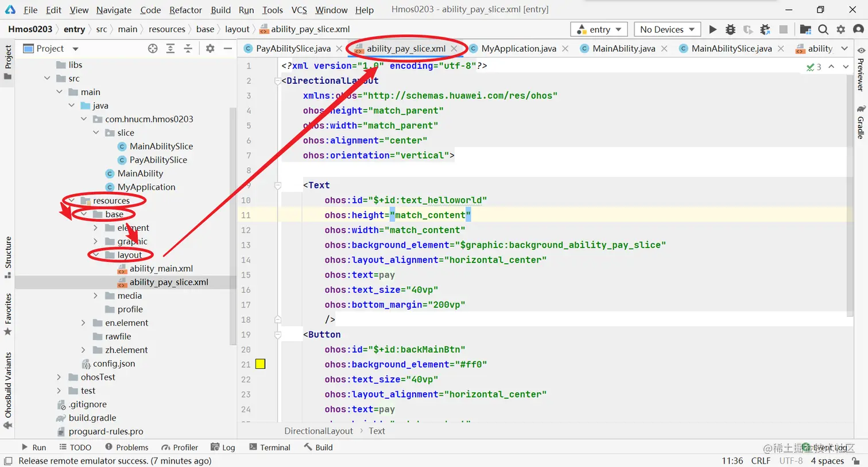The height and width of the screenshot is (467, 868).
Task: Jump to previous highlighted problem arrow
Action: (831, 67)
